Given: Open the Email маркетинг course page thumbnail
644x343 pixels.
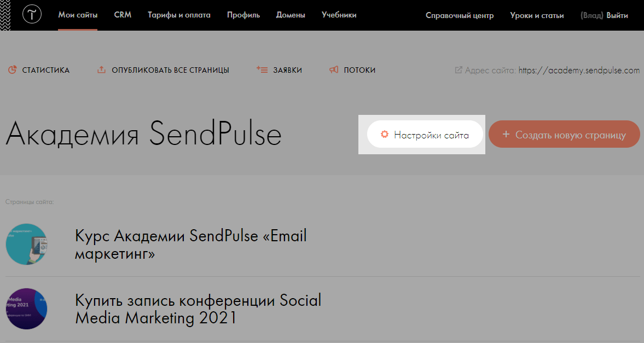Looking at the screenshot, I should tap(26, 245).
